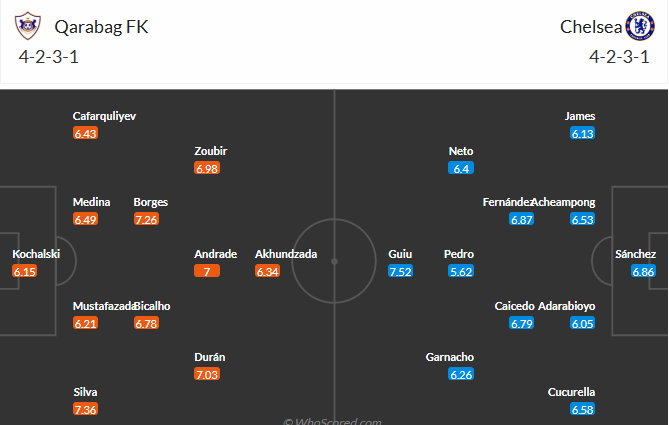Click Durán's 7.03 rating badge
This screenshot has width=669, height=425.
(206, 374)
